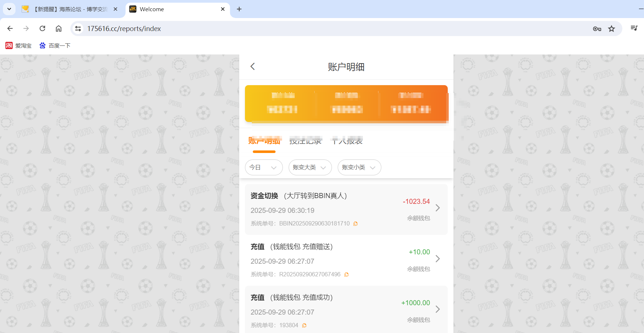Reload the current page
This screenshot has height=333, width=644.
click(x=42, y=29)
